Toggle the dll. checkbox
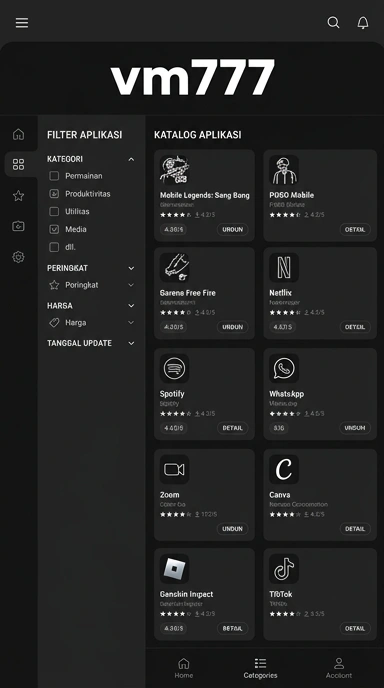The image size is (384, 688). tap(54, 247)
